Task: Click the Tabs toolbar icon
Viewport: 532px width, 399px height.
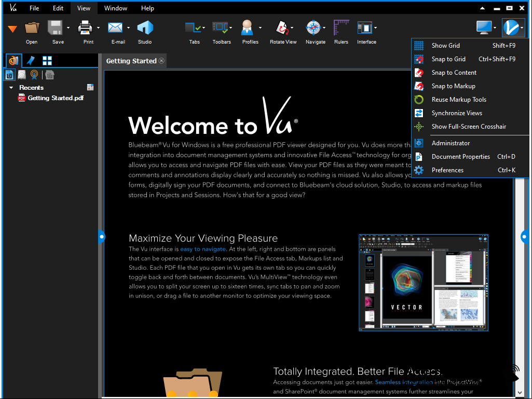Action: (x=193, y=28)
